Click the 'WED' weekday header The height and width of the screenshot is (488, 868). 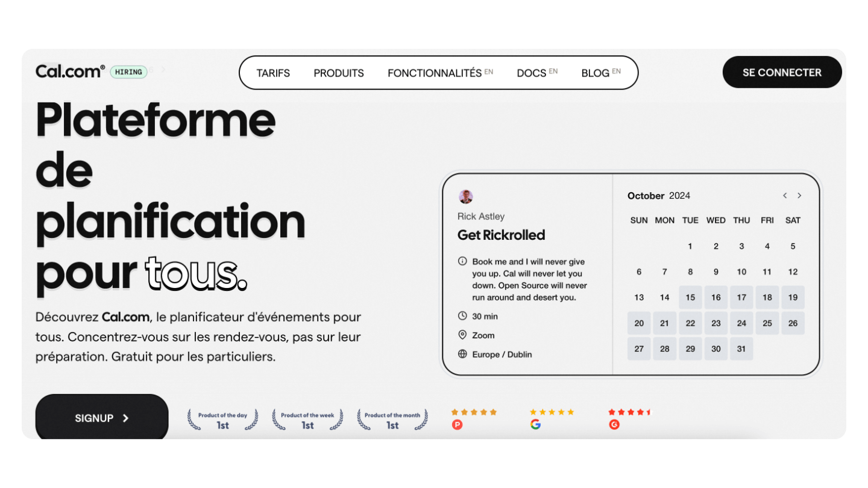point(716,221)
